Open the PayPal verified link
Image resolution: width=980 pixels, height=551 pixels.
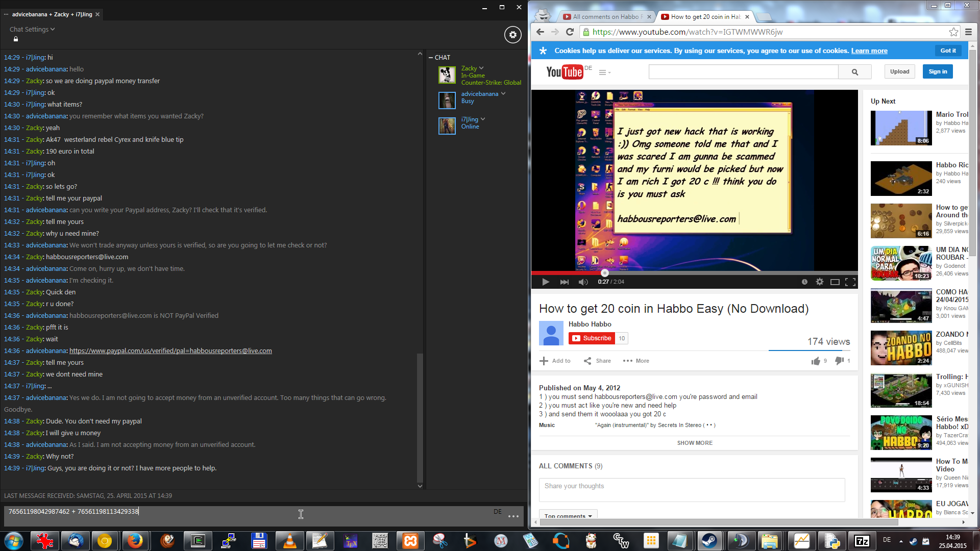click(x=170, y=351)
